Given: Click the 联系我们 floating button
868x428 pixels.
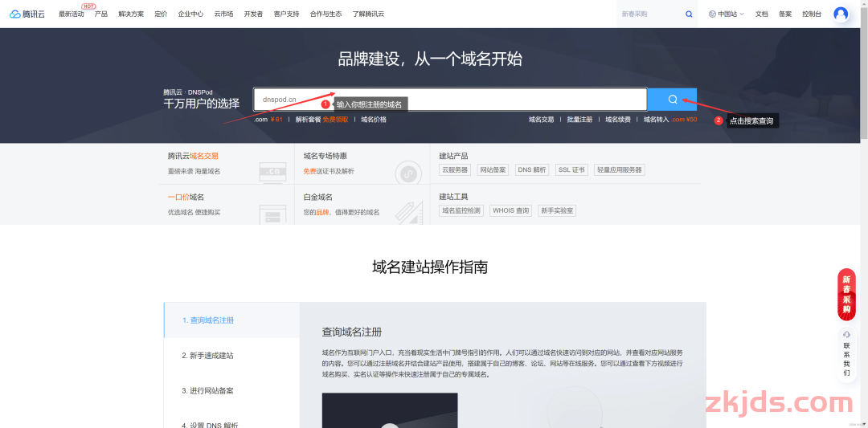Looking at the screenshot, I should click(846, 354).
